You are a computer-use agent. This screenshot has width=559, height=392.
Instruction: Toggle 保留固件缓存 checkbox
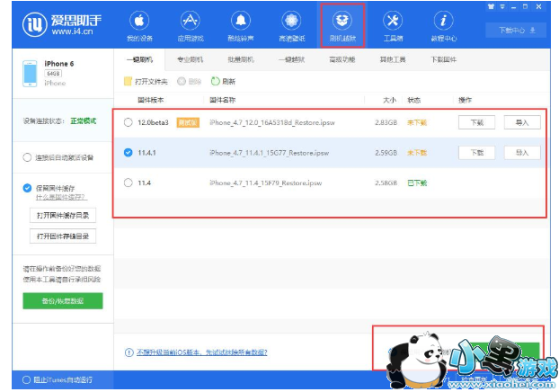[27, 188]
